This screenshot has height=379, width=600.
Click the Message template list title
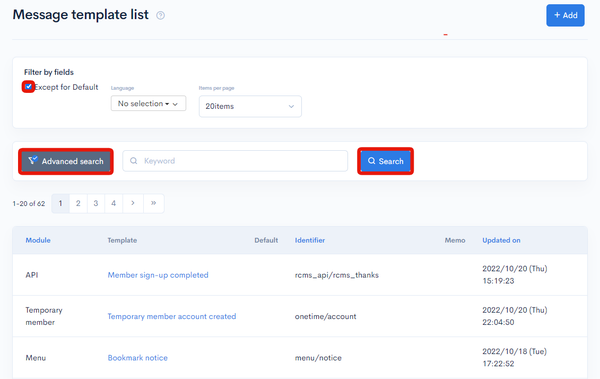(x=80, y=15)
